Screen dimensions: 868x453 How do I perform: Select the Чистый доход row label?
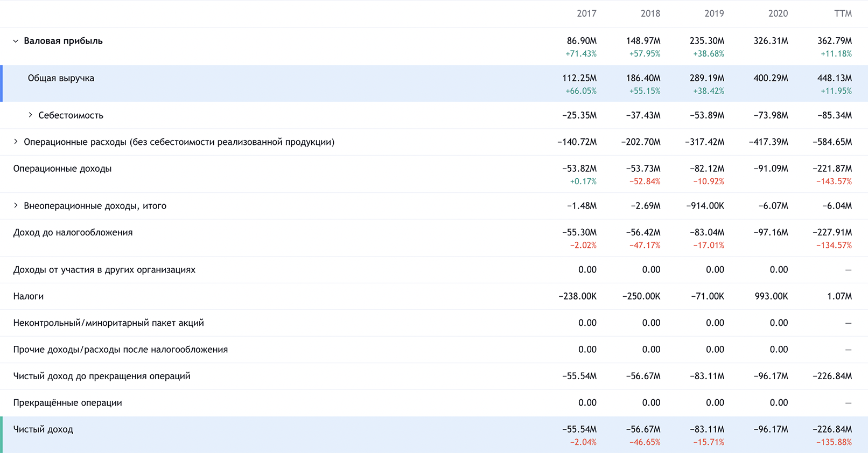43,429
